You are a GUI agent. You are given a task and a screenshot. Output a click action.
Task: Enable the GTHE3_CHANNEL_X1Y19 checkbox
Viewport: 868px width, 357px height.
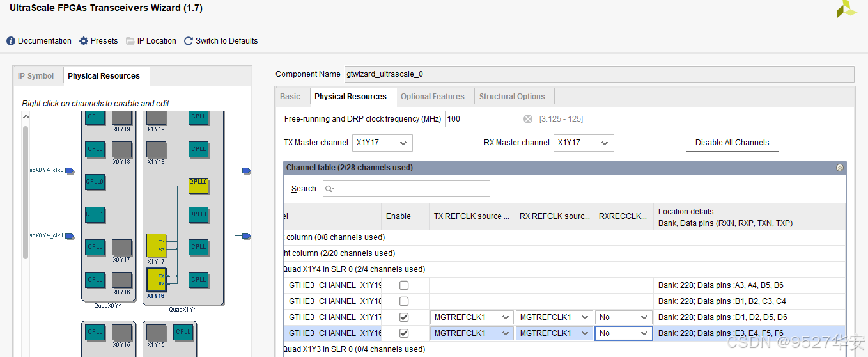[x=404, y=285]
